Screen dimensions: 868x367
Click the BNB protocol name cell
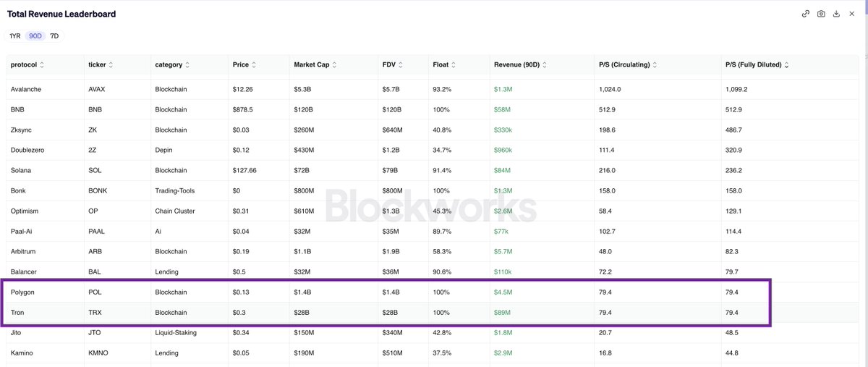point(17,109)
